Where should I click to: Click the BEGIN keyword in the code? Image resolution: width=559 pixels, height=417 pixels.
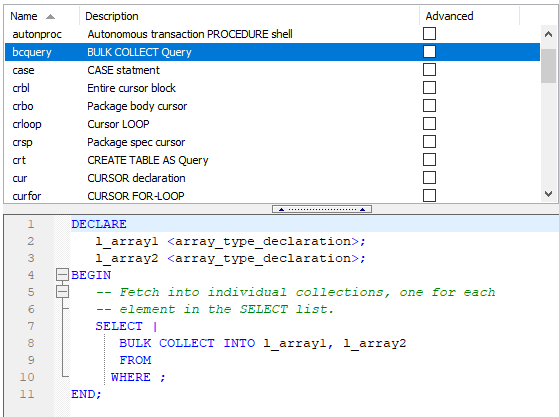pos(91,275)
